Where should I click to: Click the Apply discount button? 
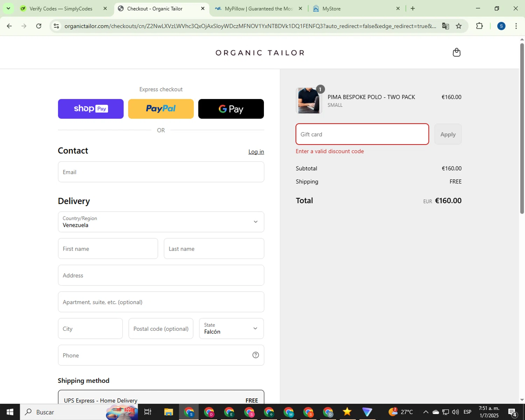[x=448, y=134]
